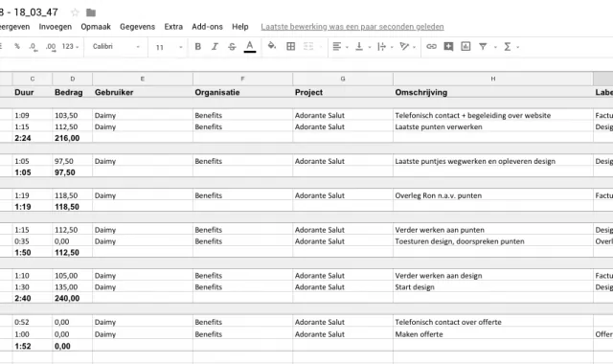Open the Opmaak menu
Image resolution: width=613 pixels, height=364 pixels.
[96, 27]
